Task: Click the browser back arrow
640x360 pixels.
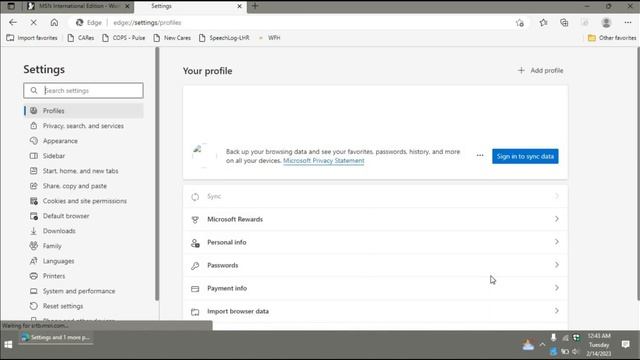Action: tap(13, 22)
